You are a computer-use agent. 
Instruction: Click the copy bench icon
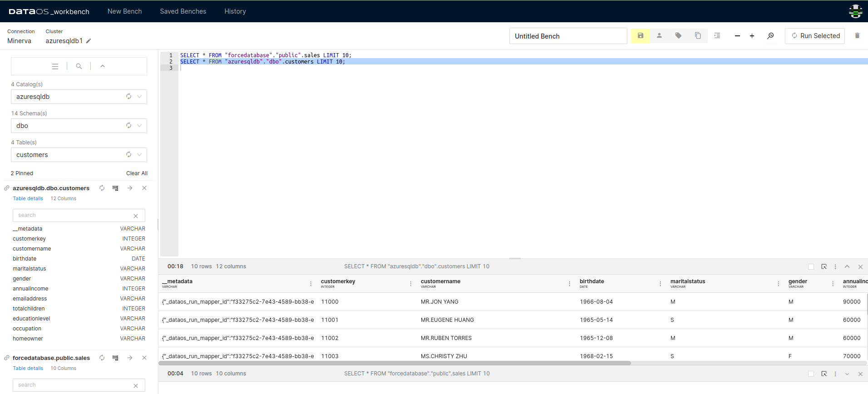point(698,36)
